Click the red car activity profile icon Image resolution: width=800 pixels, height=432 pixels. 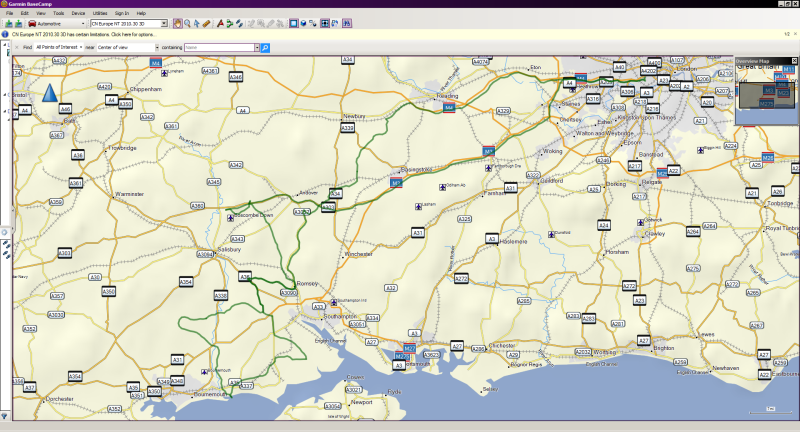[x=32, y=22]
